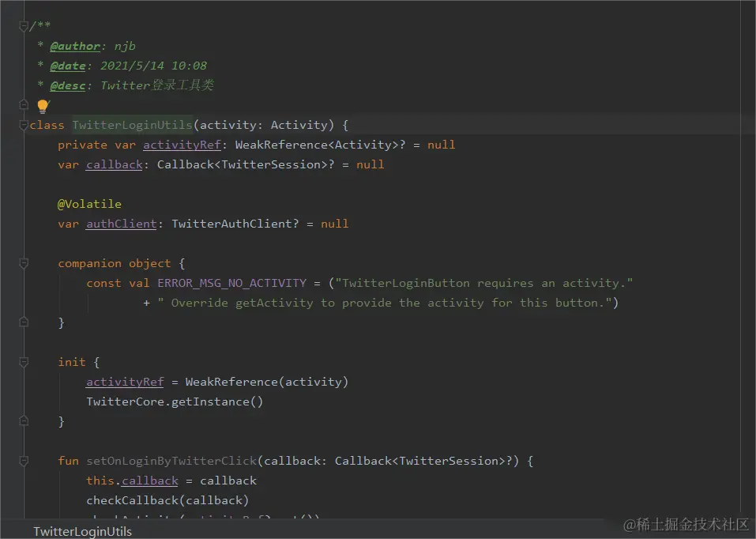Click the @author tag in comment
The image size is (756, 539).
[75, 46]
